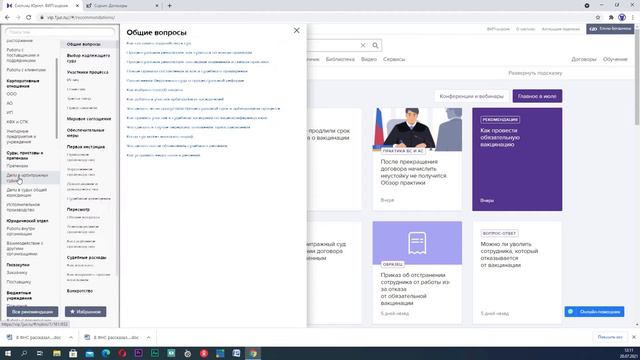Open Выбор надлежащего суда subsection
Screen dimensions: 640x360
pos(89,58)
